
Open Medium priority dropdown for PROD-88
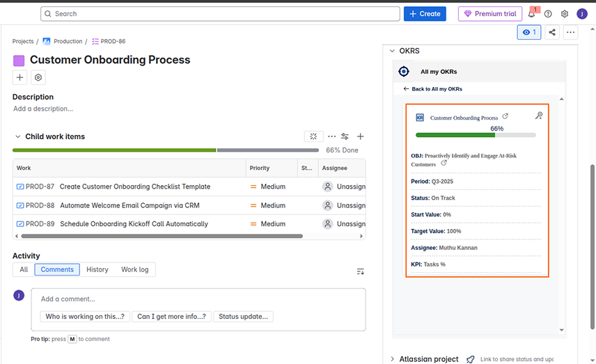(268, 205)
